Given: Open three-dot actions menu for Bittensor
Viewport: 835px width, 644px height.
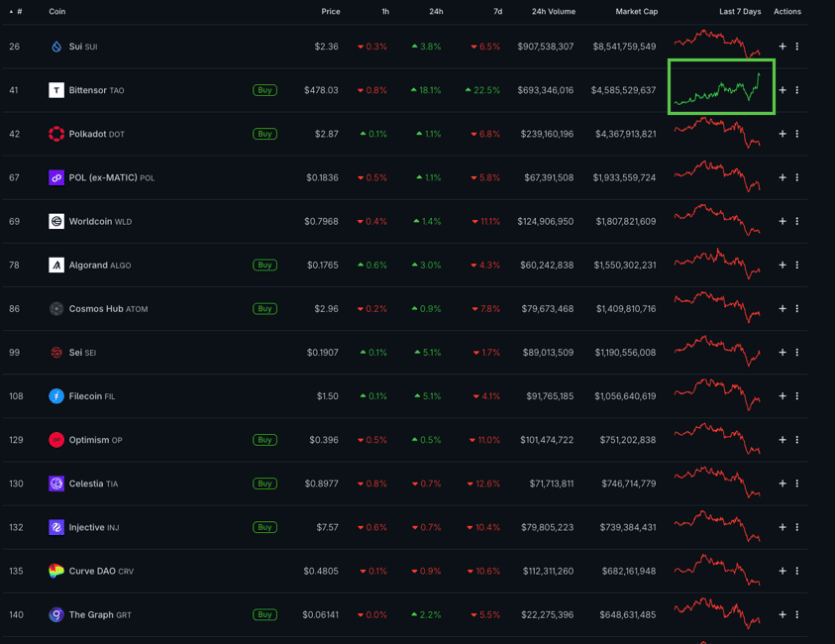Looking at the screenshot, I should tap(797, 90).
